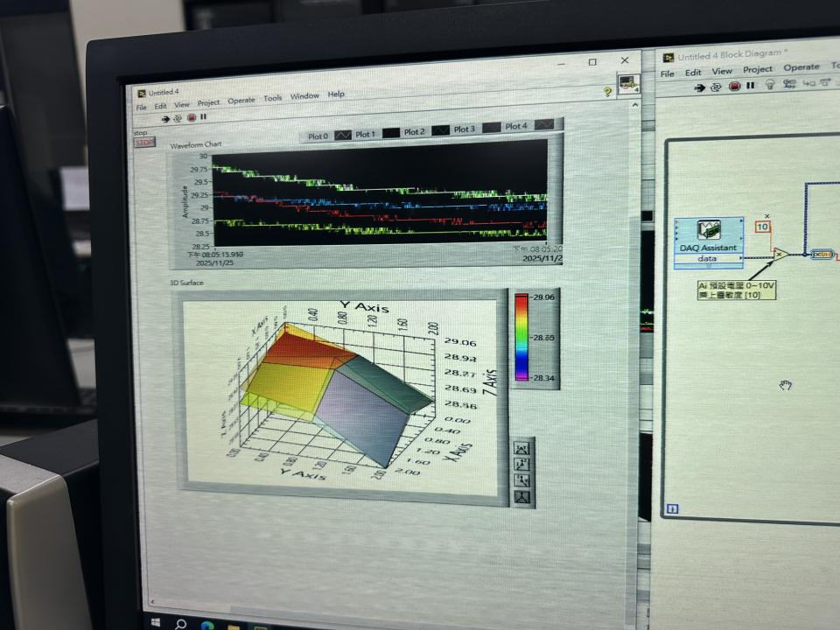Screen dimensions: 840x630
Task: Click the 3D surface color ramp scale
Action: pyautogui.click(x=522, y=337)
